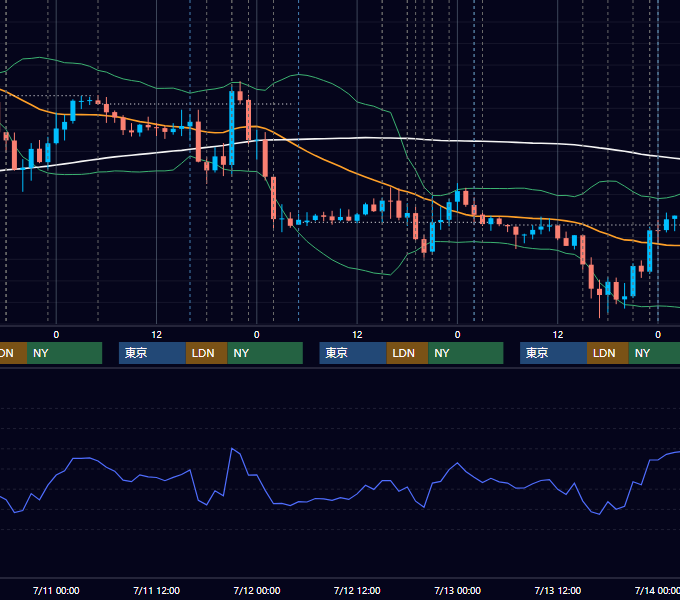Click hour label 12 above 7/13 12:00

coord(558,335)
